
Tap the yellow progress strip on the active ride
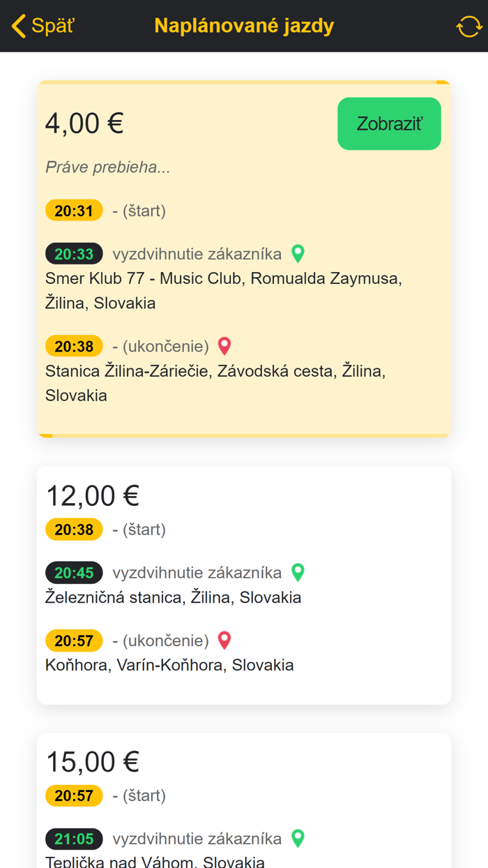tap(244, 434)
